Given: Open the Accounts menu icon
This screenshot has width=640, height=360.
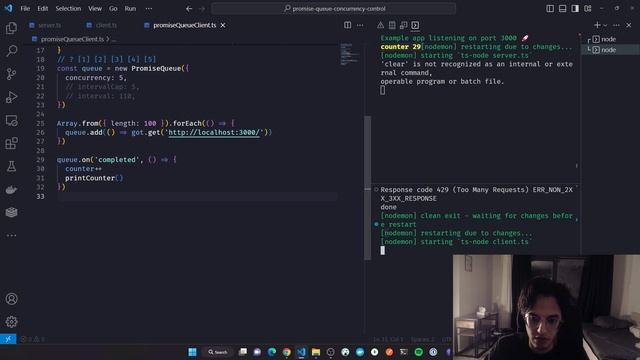Looking at the screenshot, I should click(11, 299).
